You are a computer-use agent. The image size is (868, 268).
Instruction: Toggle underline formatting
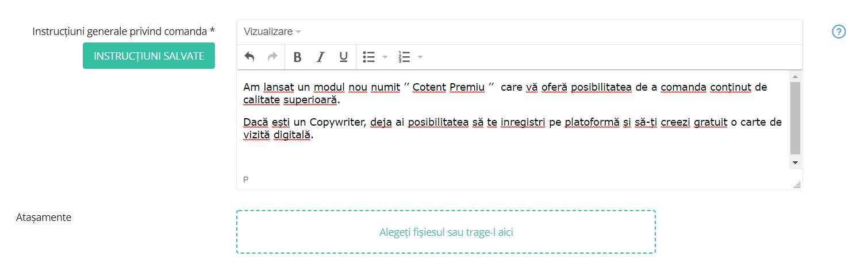click(343, 57)
